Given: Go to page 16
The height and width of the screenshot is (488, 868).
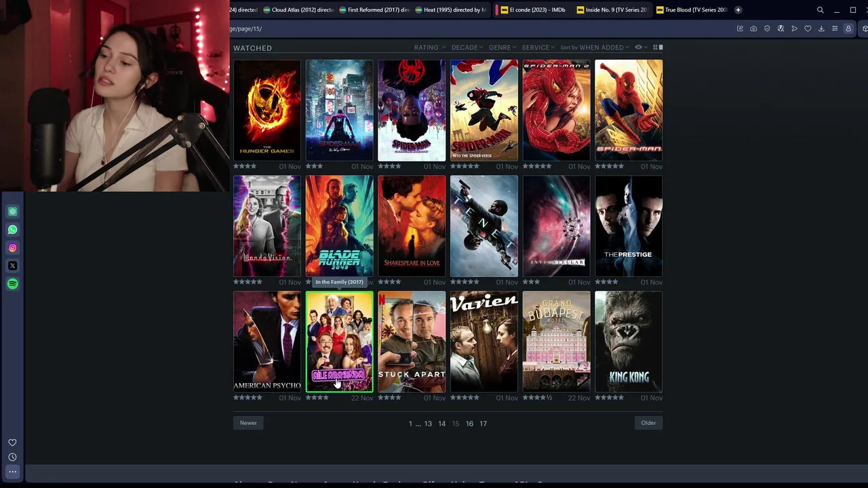Looking at the screenshot, I should click(469, 424).
